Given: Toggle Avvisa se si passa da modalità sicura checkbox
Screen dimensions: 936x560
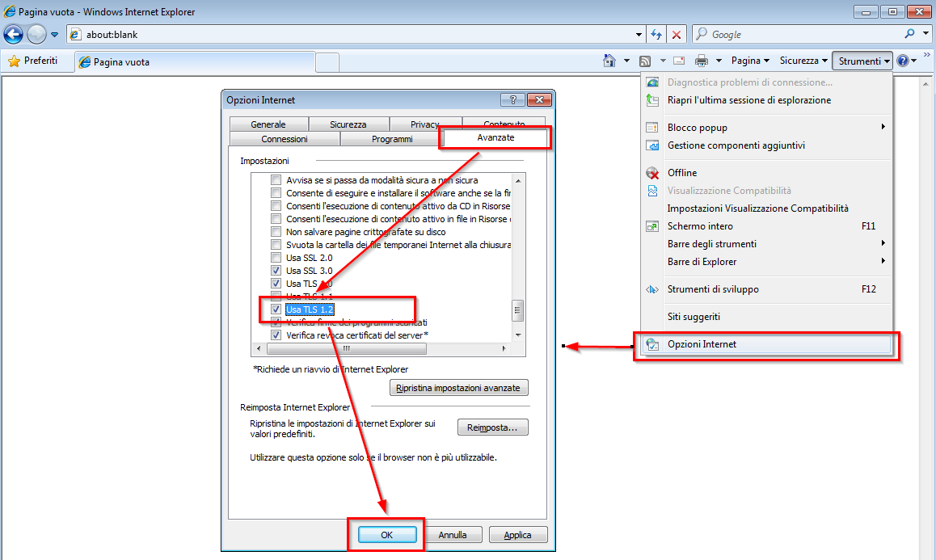Looking at the screenshot, I should (276, 179).
